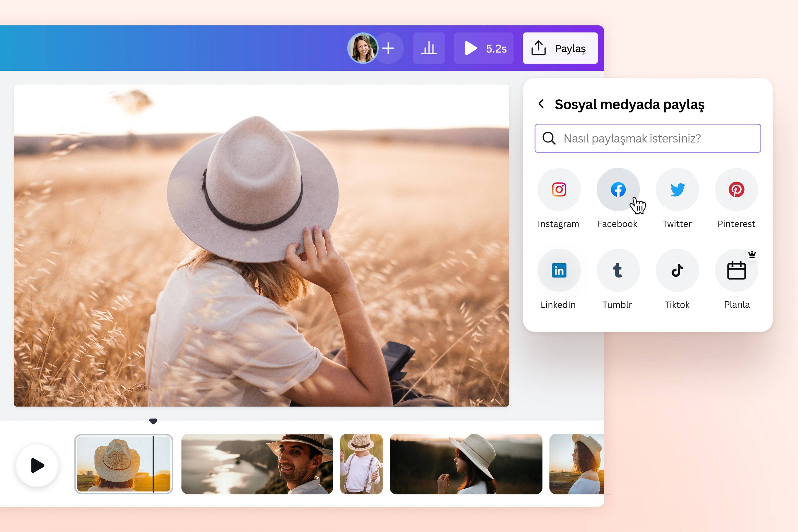Image resolution: width=798 pixels, height=532 pixels.
Task: Click the Paylaş share button
Action: (560, 48)
